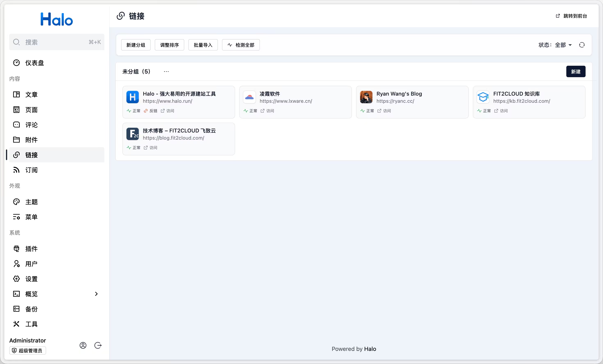Click the Administrator user name

28,340
